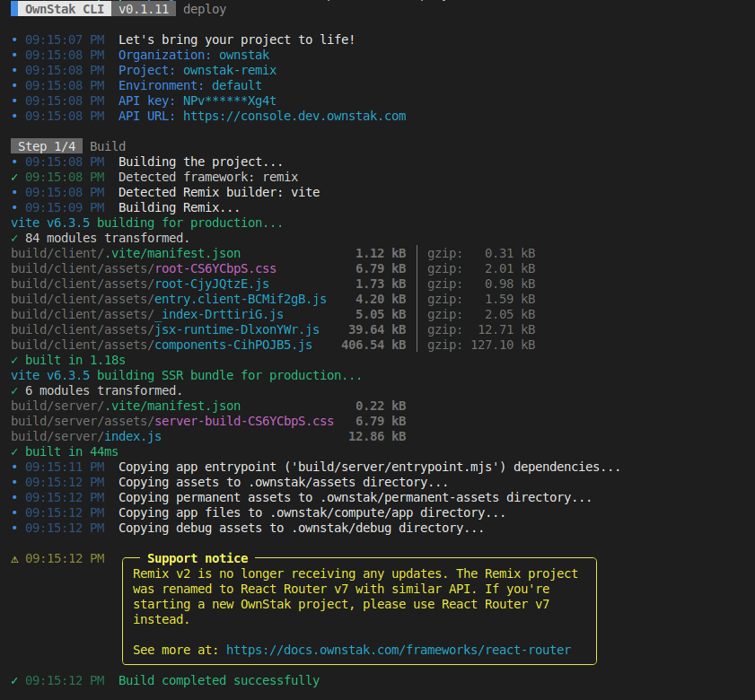Click 'Detected Remix builder: vite' line
This screenshot has width=755, height=700.
pos(219,192)
